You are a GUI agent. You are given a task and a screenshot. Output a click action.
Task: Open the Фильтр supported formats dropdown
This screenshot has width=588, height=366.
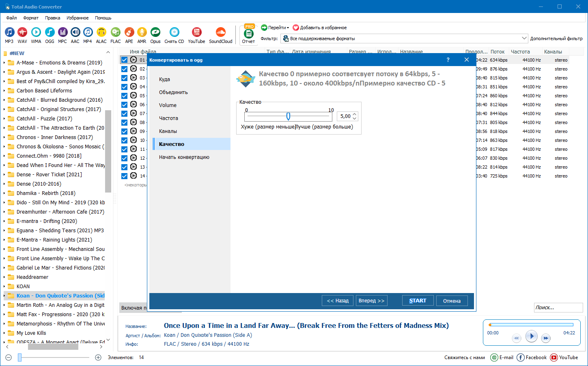(x=404, y=39)
